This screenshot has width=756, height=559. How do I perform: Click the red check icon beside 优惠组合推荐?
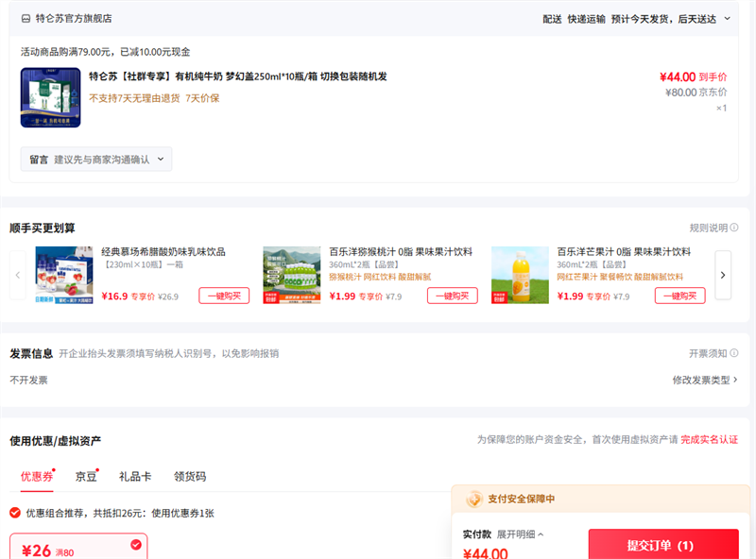pyautogui.click(x=15, y=513)
